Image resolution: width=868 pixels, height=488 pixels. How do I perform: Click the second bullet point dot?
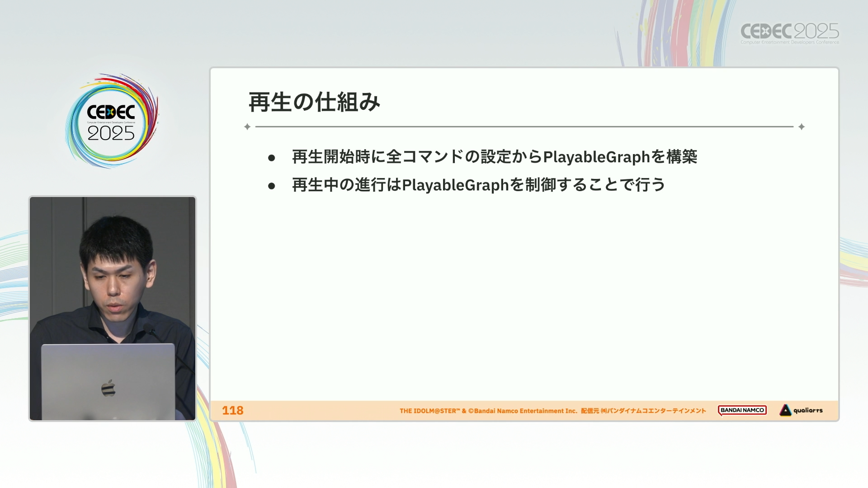[272, 186]
